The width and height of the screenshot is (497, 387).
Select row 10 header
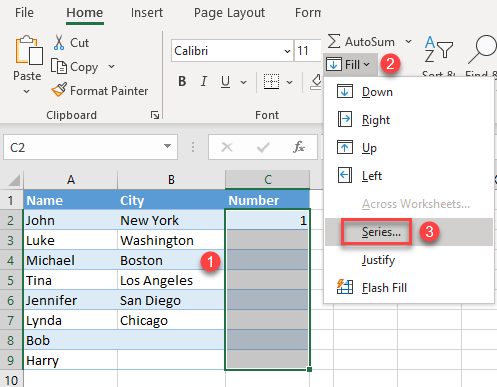(11, 380)
